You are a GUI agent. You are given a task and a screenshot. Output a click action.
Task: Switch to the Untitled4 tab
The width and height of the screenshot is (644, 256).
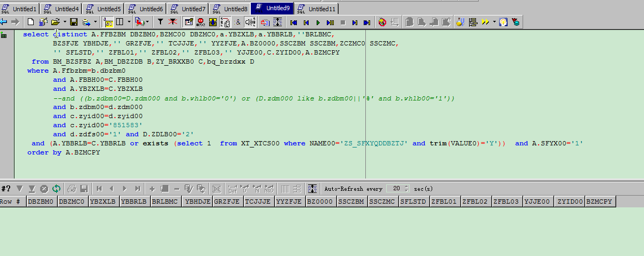62,9
